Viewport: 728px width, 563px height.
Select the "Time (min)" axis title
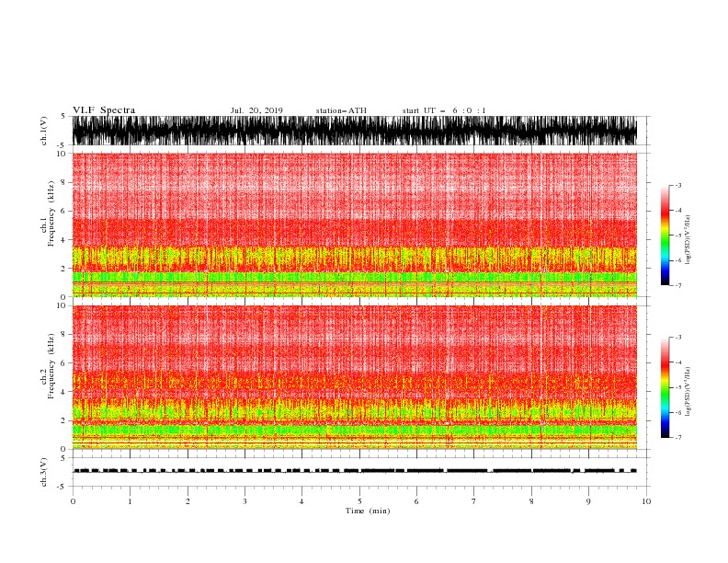click(x=368, y=511)
